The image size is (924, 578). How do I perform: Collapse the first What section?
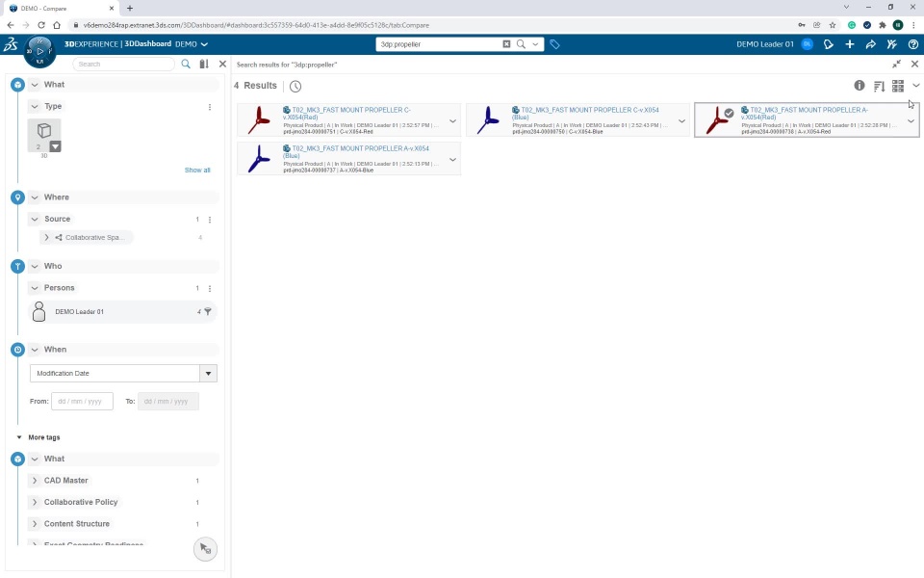(35, 85)
